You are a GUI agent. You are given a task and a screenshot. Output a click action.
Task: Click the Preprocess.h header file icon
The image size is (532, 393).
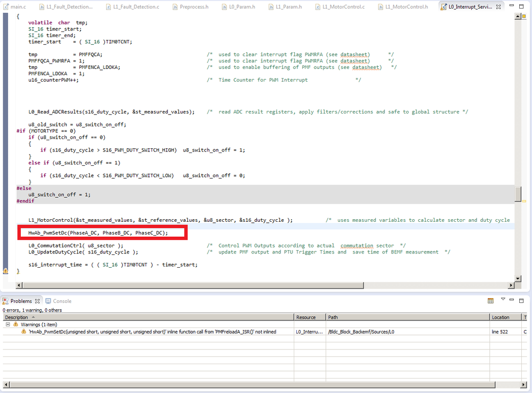[x=175, y=7]
